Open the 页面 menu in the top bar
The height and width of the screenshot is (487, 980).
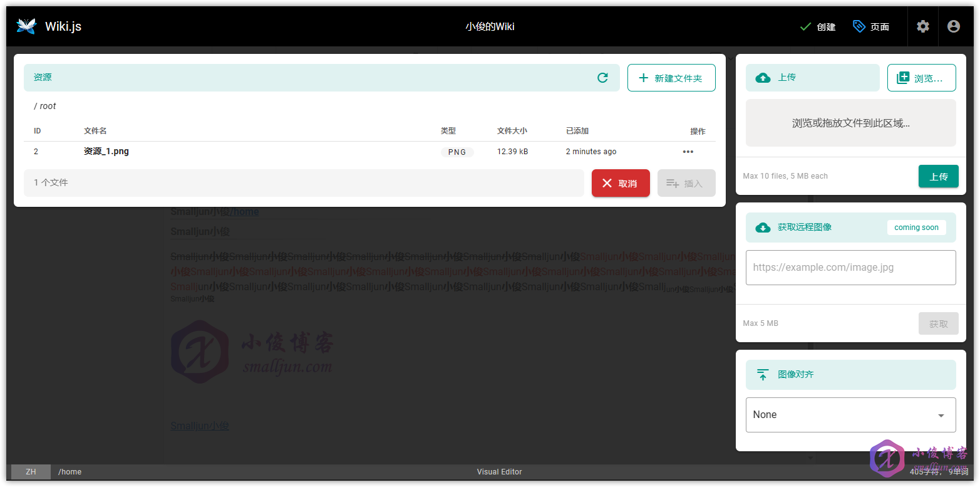click(x=871, y=26)
